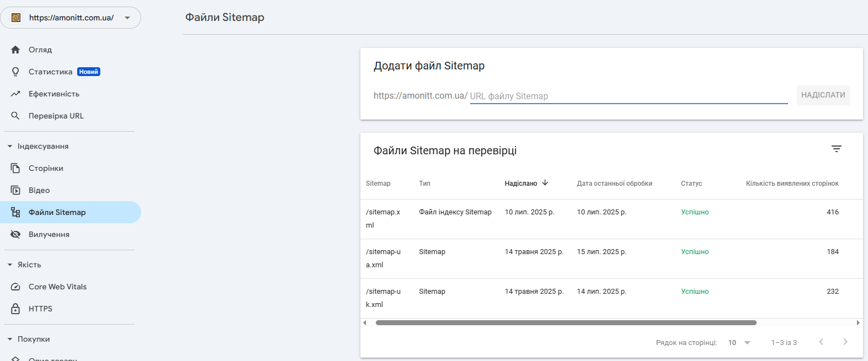The width and height of the screenshot is (868, 361).
Task: Open rows per page dropdown showing 10
Action: (x=739, y=343)
